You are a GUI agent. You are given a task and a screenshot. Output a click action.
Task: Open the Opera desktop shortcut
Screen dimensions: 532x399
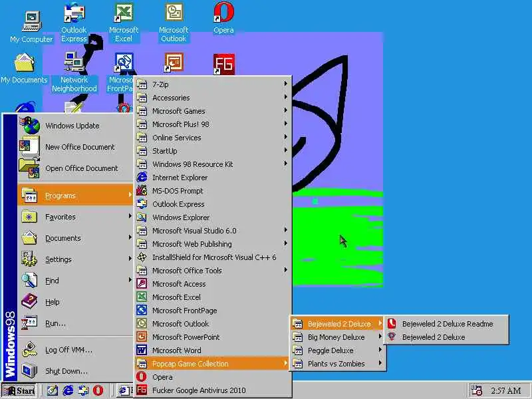point(223,18)
